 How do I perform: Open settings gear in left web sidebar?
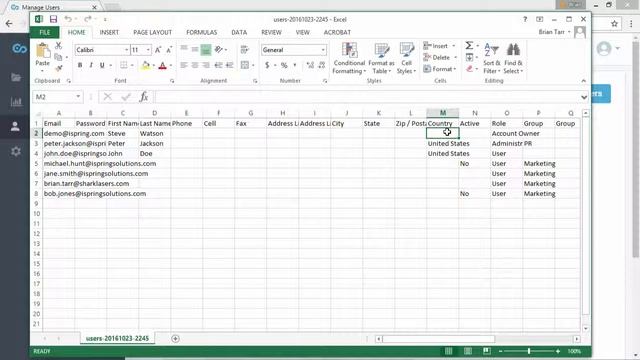point(16,151)
